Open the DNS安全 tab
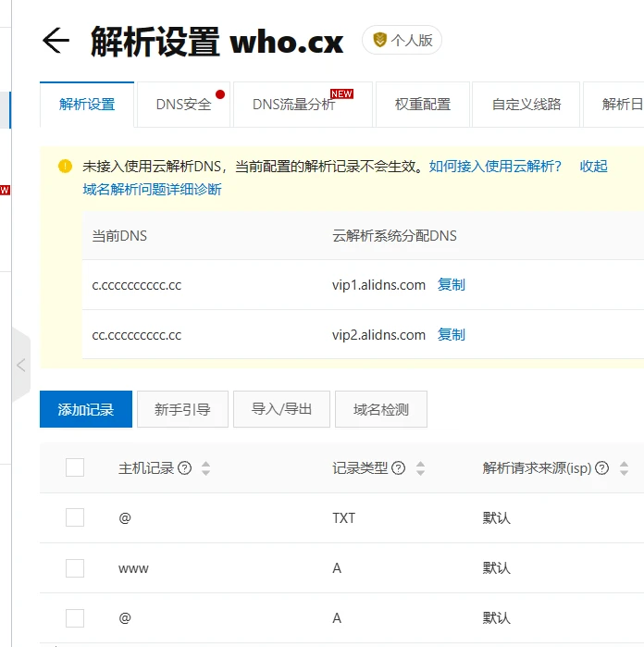Viewport: 644px width, 647px height. [183, 105]
